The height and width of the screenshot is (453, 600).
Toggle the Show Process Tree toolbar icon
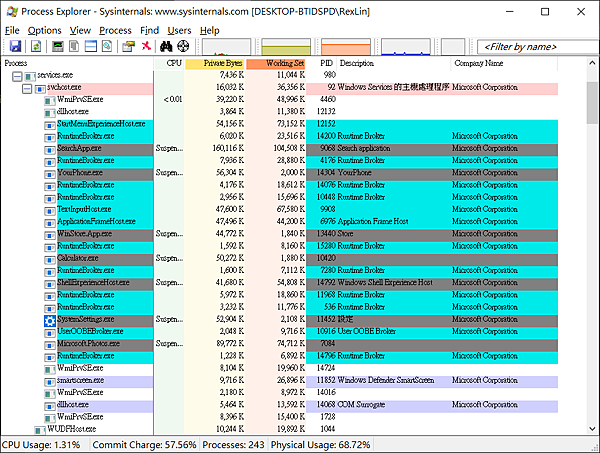click(74, 46)
